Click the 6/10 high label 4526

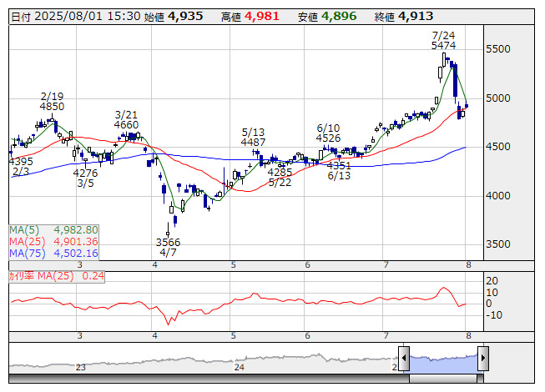click(328, 138)
